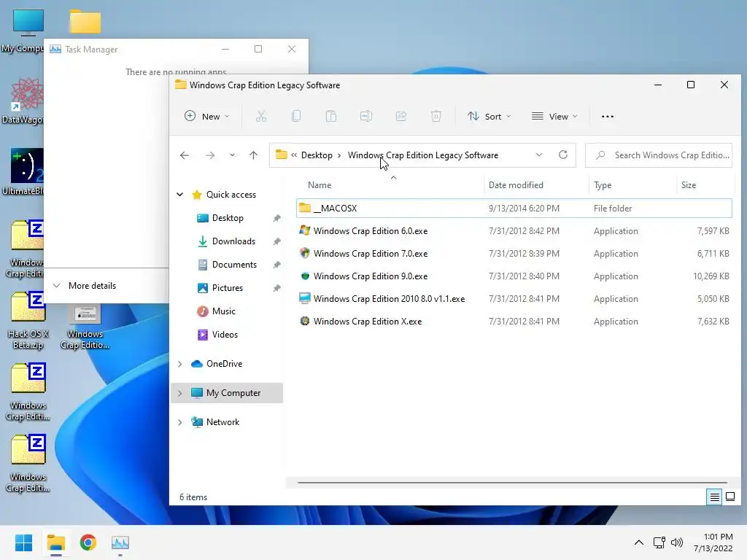The height and width of the screenshot is (560, 747).
Task: Go back with the left arrow button
Action: (185, 155)
